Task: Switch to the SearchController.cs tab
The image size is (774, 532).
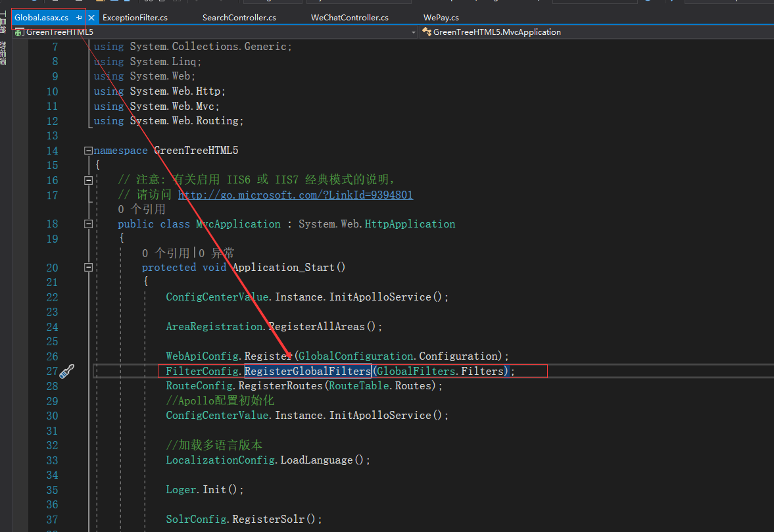Action: pos(239,18)
